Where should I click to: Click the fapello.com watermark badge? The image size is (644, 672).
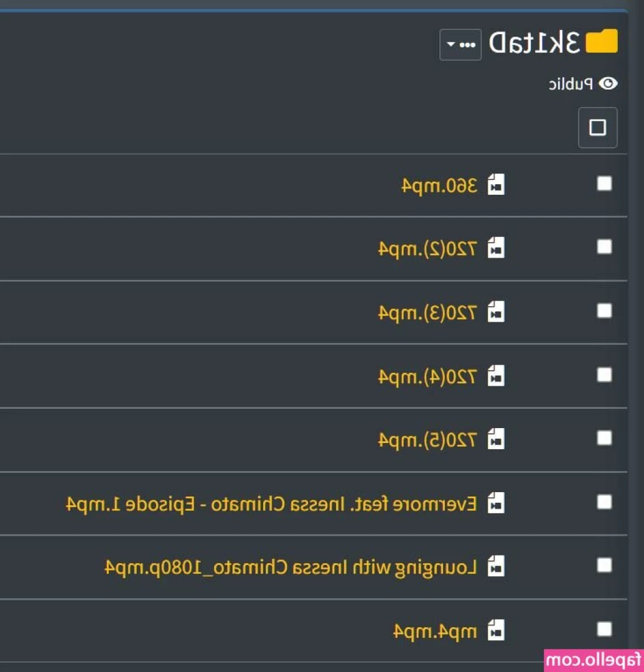pos(594,660)
